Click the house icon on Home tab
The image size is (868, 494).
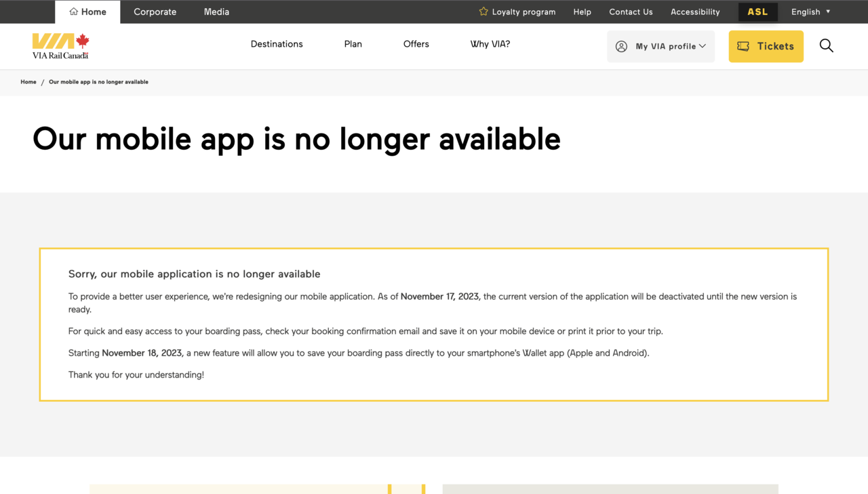point(73,12)
